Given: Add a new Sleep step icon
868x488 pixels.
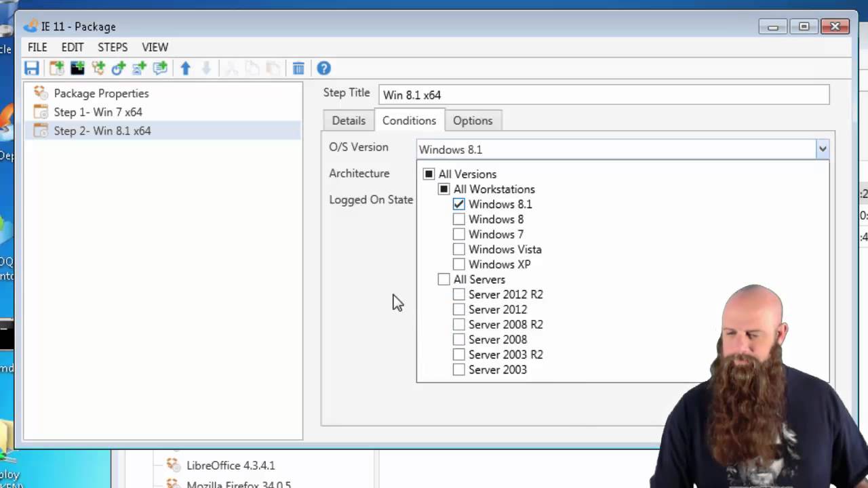Looking at the screenshot, I should (140, 68).
